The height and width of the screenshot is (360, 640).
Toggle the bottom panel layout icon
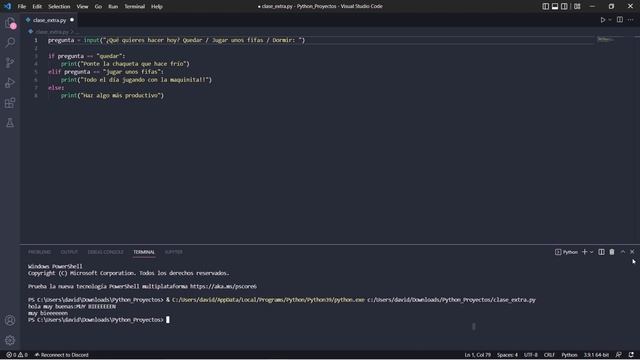pos(555,6)
